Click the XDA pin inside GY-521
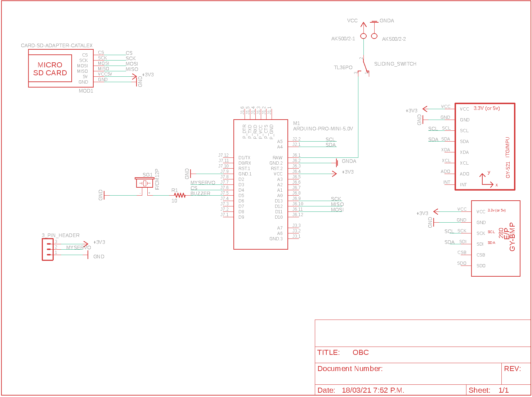Screen dimensions: 532x397 [464, 152]
